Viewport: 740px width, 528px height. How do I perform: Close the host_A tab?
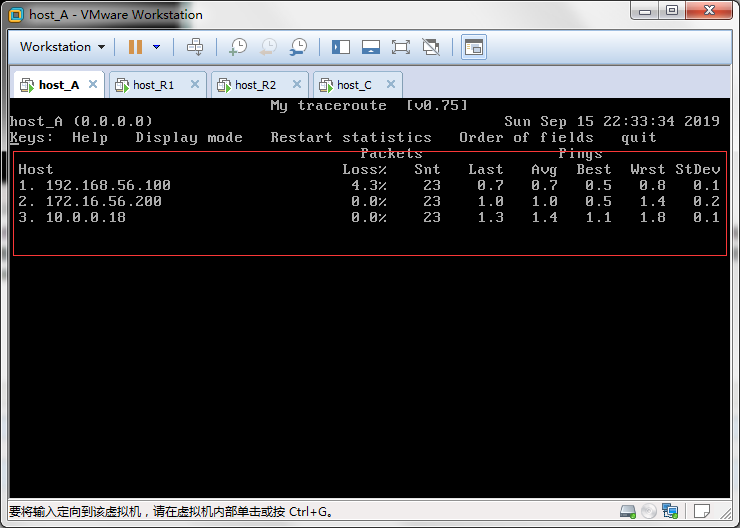click(x=92, y=85)
